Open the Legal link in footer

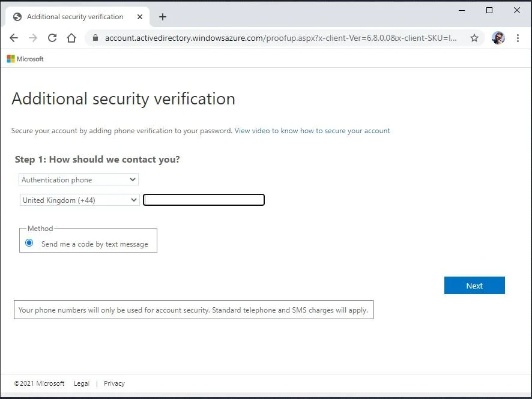[82, 383]
